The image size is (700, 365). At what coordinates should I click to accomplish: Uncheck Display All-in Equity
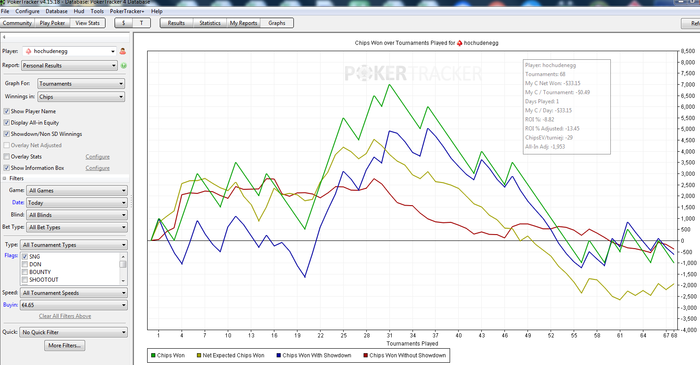point(6,122)
